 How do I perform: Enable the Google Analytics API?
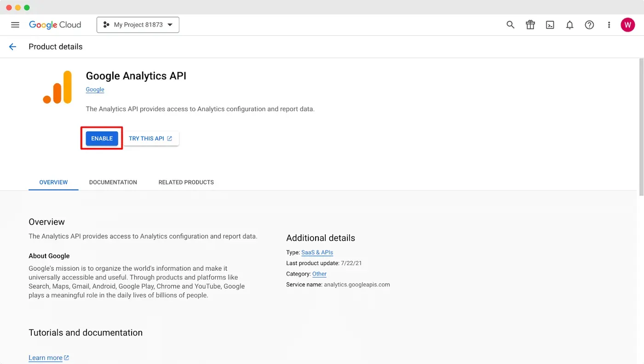click(x=102, y=138)
